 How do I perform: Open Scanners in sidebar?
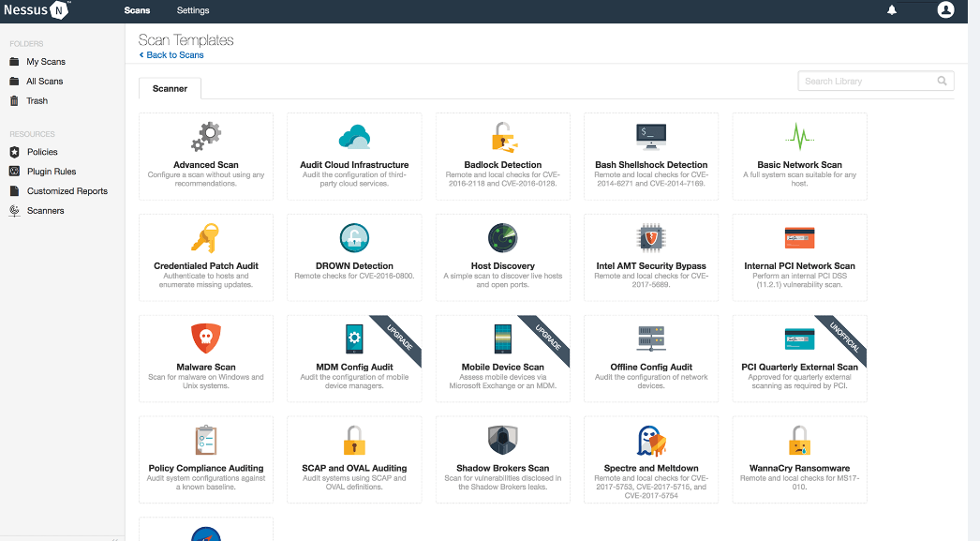45,211
